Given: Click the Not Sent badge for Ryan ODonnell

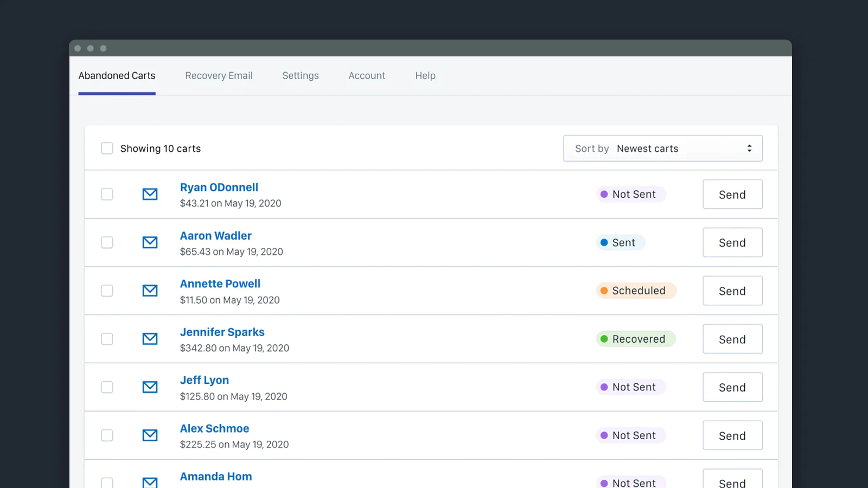Looking at the screenshot, I should [631, 194].
